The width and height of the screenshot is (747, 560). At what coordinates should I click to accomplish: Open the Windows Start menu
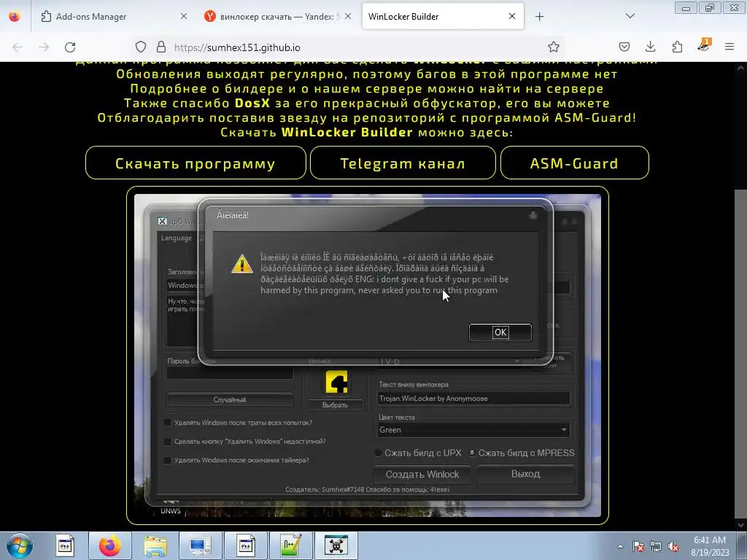pyautogui.click(x=20, y=545)
